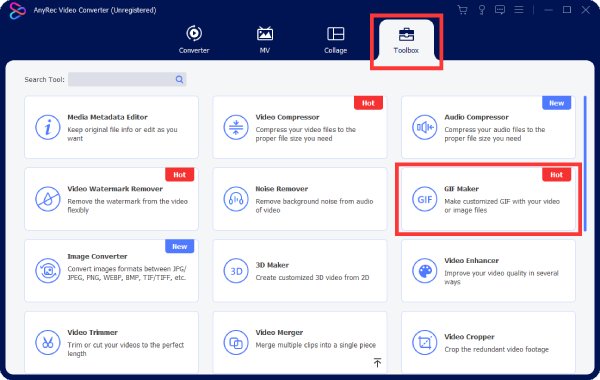
Task: Click the Video Merger icon
Action: click(x=236, y=342)
